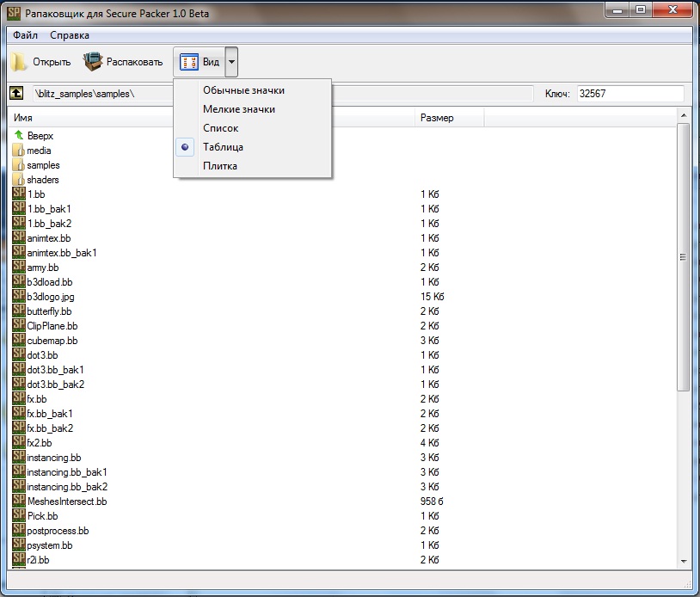Click the SP icon of fx2.bb
Screen dimensions: 700x597
click(x=19, y=442)
